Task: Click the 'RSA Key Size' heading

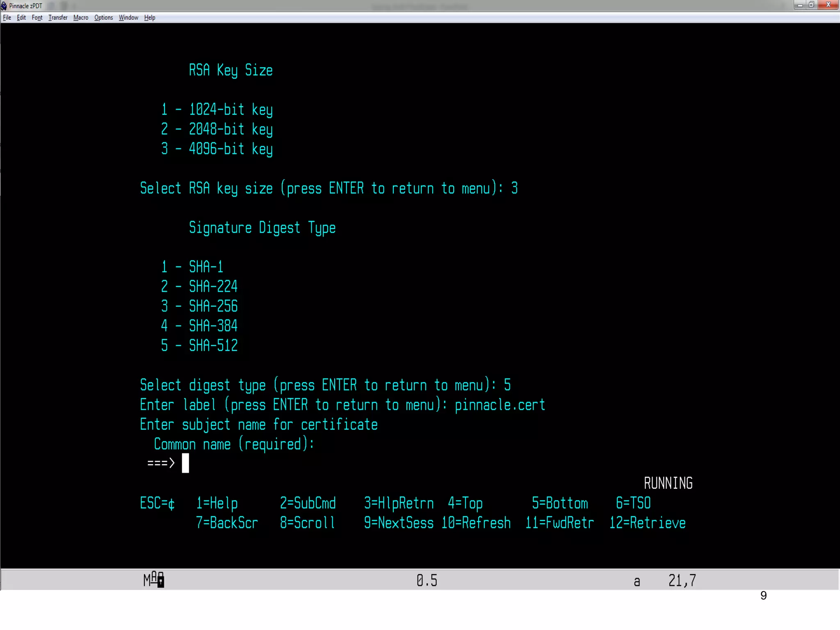Action: [231, 70]
